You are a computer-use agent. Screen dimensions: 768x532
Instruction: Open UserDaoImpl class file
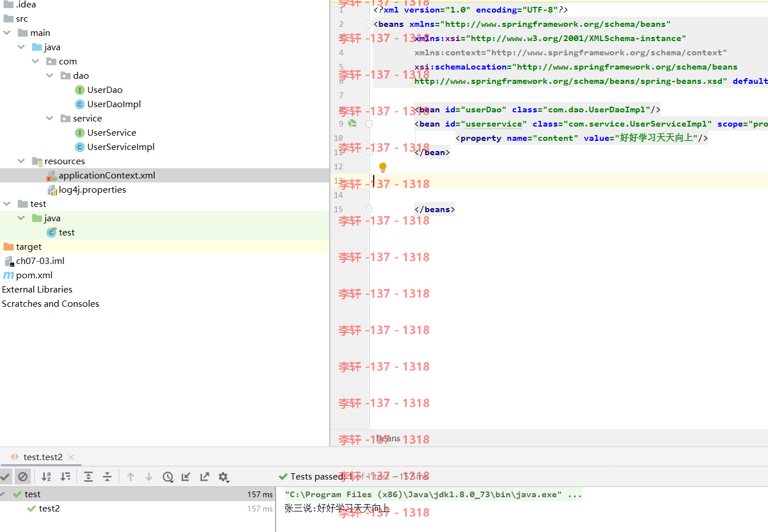pyautogui.click(x=108, y=104)
